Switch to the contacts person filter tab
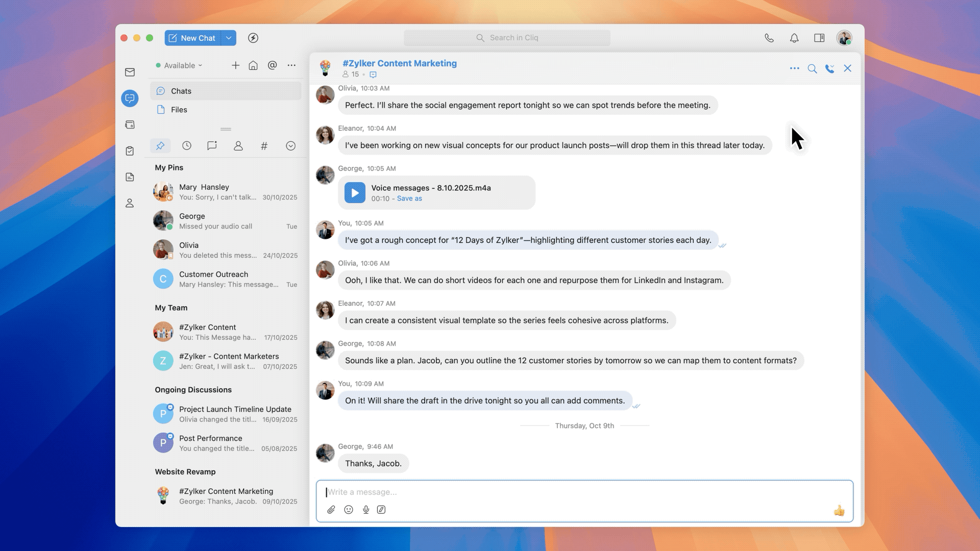980x551 pixels. (238, 146)
